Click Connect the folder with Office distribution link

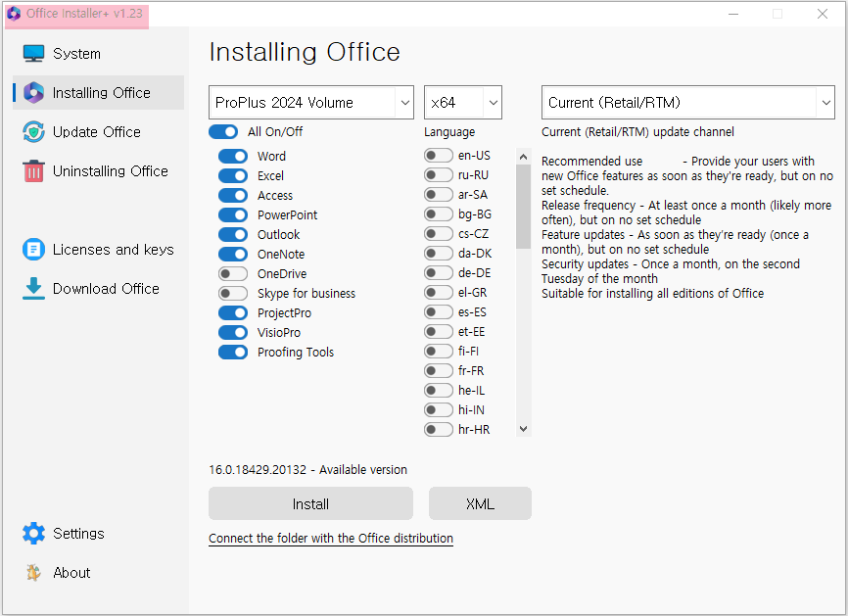click(x=331, y=539)
